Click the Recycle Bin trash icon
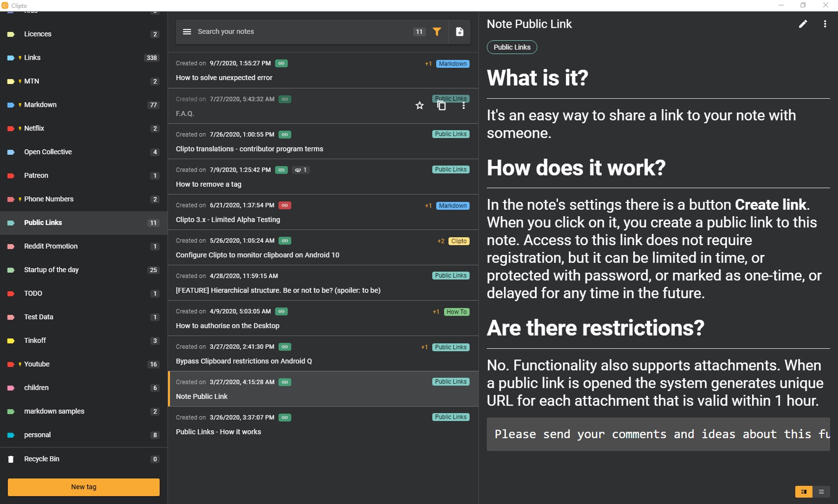Screen dimensions: 838x504 point(11,459)
